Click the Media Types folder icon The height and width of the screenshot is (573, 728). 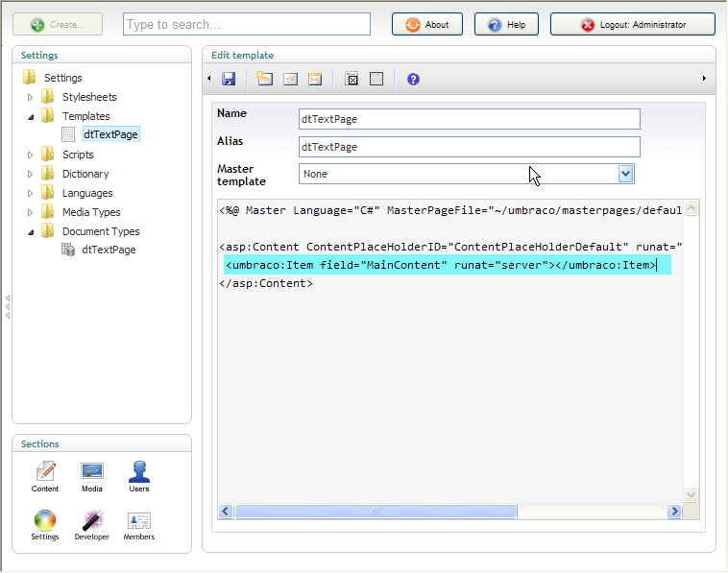coord(47,211)
